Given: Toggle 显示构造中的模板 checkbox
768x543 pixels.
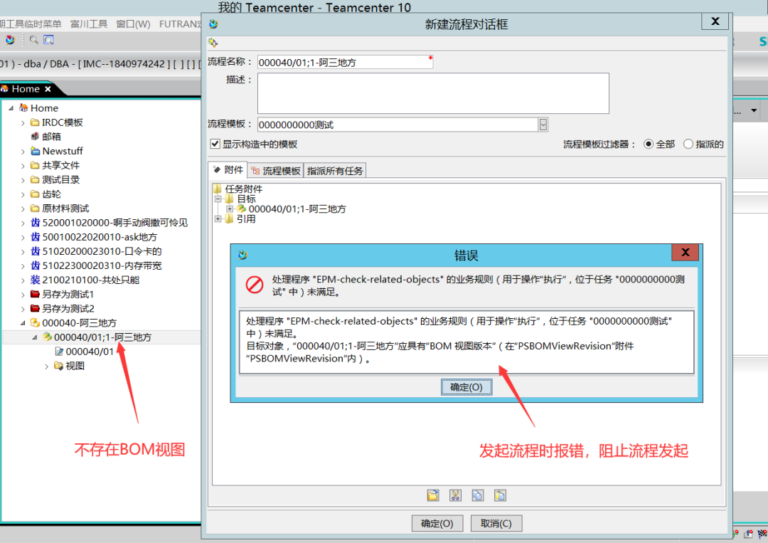Looking at the screenshot, I should click(x=215, y=144).
